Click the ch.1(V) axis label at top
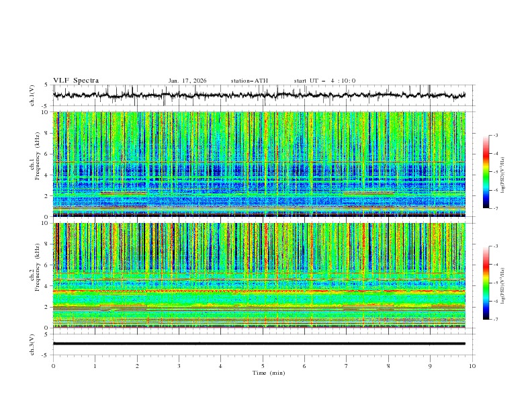 pyautogui.click(x=33, y=95)
